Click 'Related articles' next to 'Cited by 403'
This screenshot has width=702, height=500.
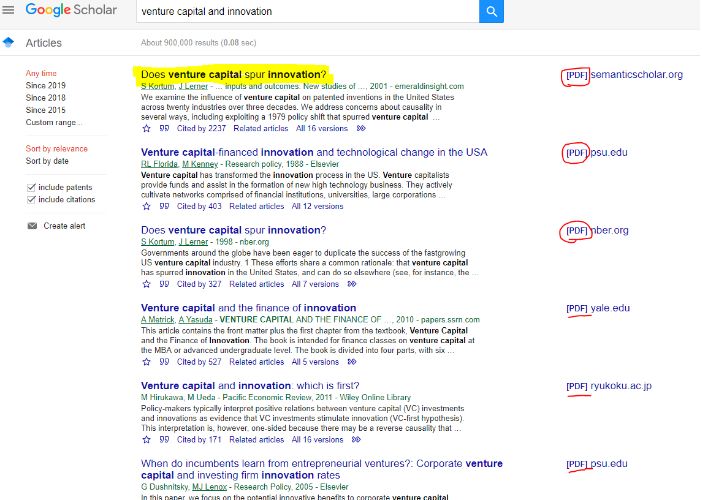point(257,206)
